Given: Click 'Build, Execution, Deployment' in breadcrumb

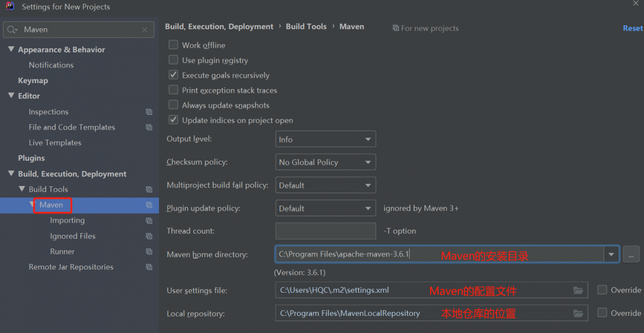Looking at the screenshot, I should point(219,27).
